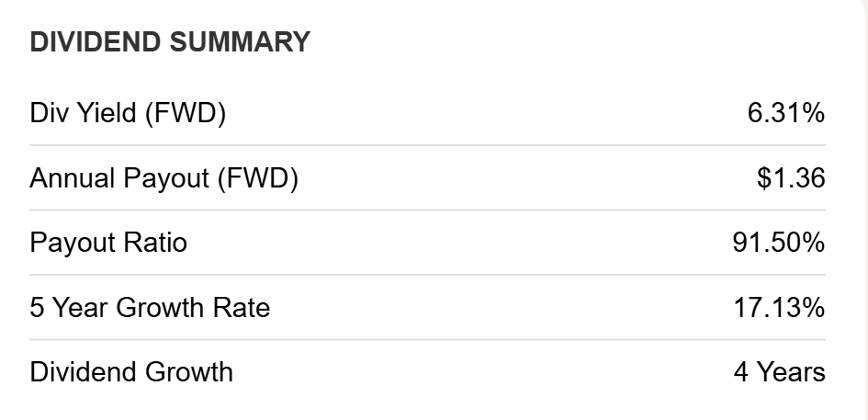Select the Payout Ratio label
Screen dimensions: 868x420
tap(108, 243)
